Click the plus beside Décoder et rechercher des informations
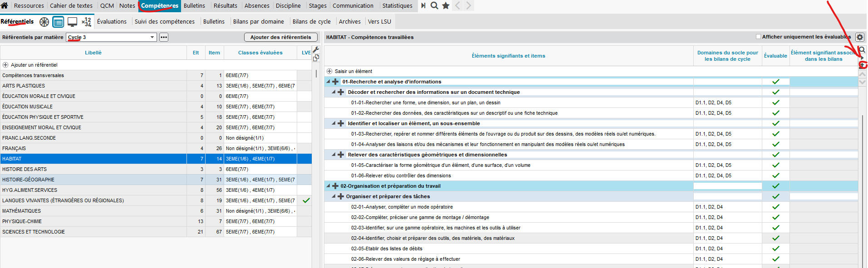 341,92
